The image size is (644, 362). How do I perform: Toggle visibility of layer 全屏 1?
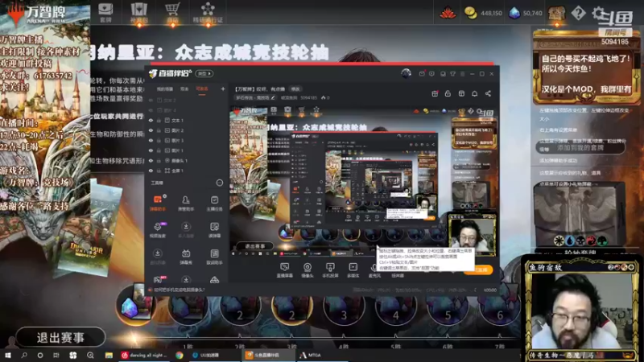pos(151,171)
